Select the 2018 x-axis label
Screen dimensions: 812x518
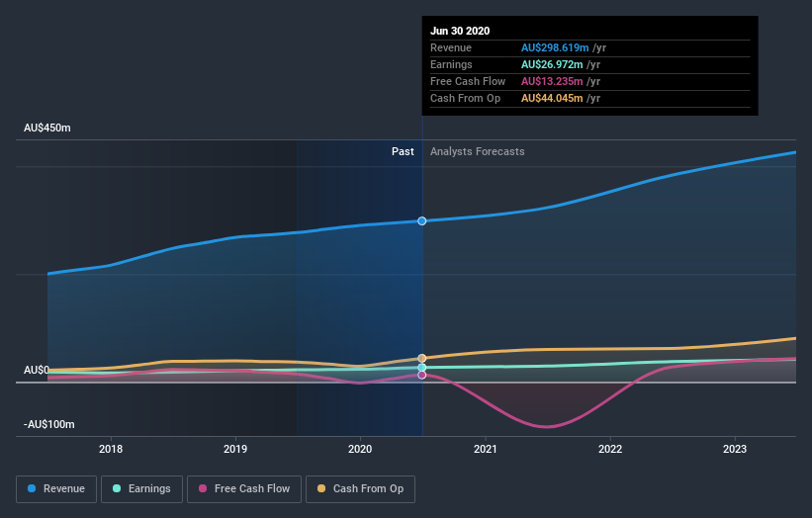click(x=111, y=449)
